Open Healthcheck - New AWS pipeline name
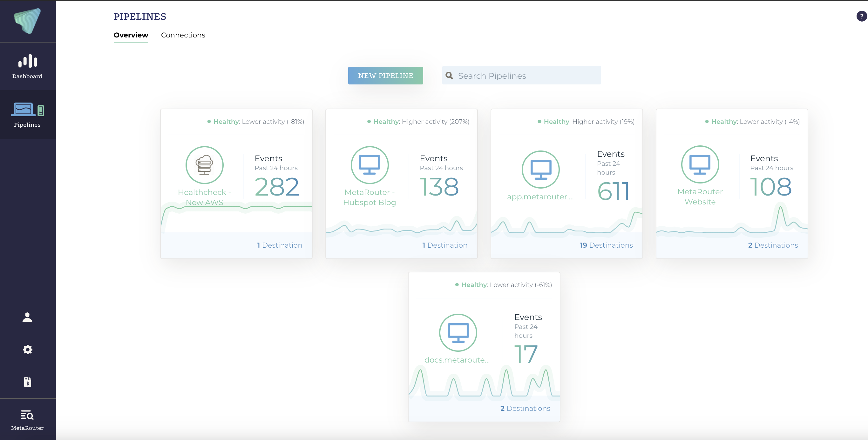The image size is (868, 440). tap(204, 197)
